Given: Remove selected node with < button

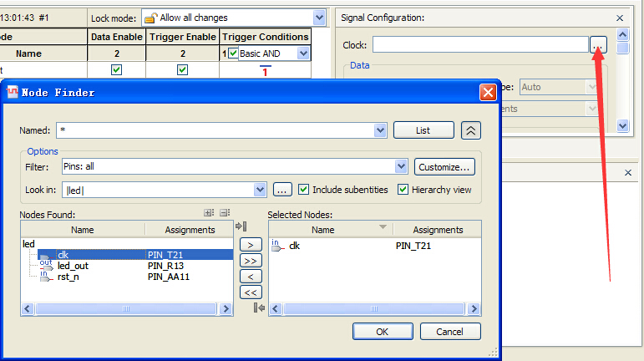Looking at the screenshot, I should tap(250, 277).
